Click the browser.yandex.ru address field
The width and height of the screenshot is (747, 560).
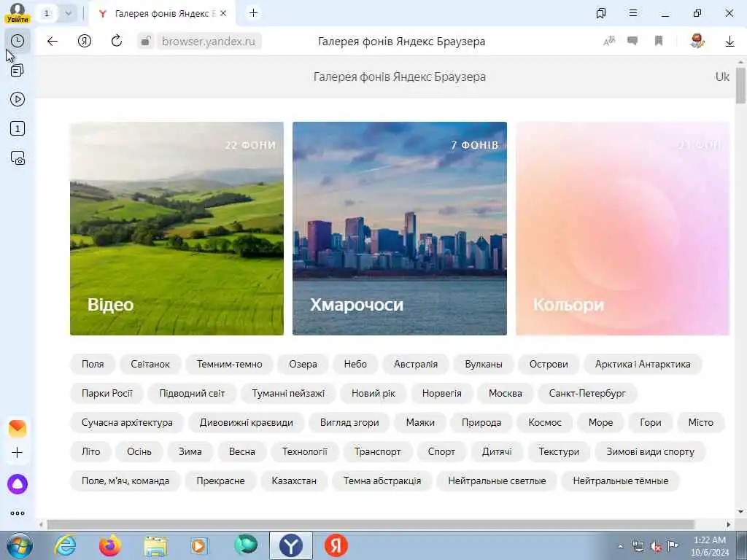[208, 42]
